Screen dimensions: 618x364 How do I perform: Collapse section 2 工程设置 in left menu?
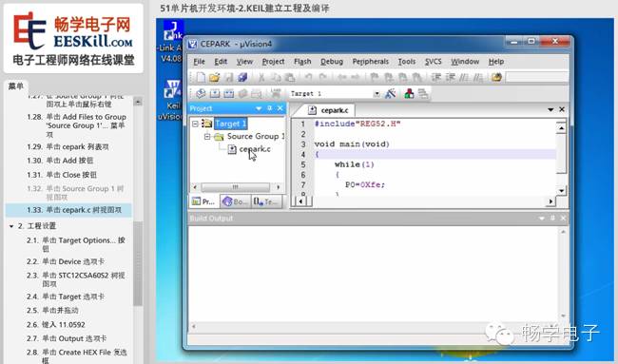11,226
